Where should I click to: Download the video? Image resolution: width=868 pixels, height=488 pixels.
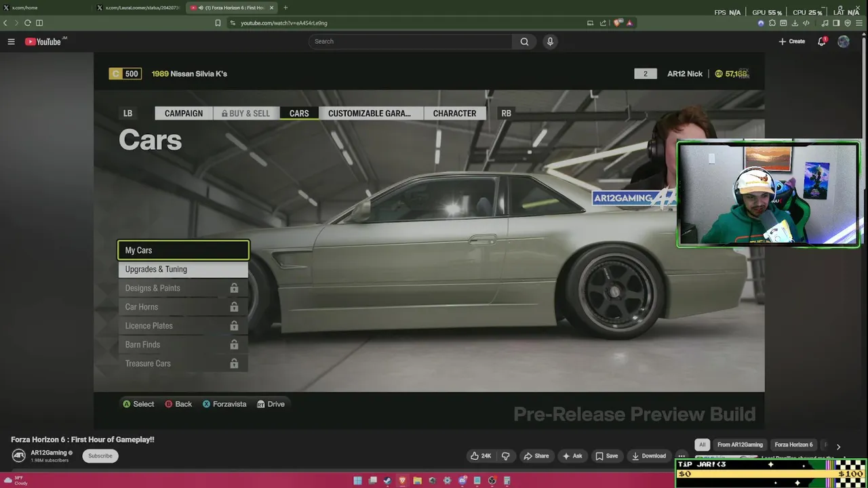(648, 456)
